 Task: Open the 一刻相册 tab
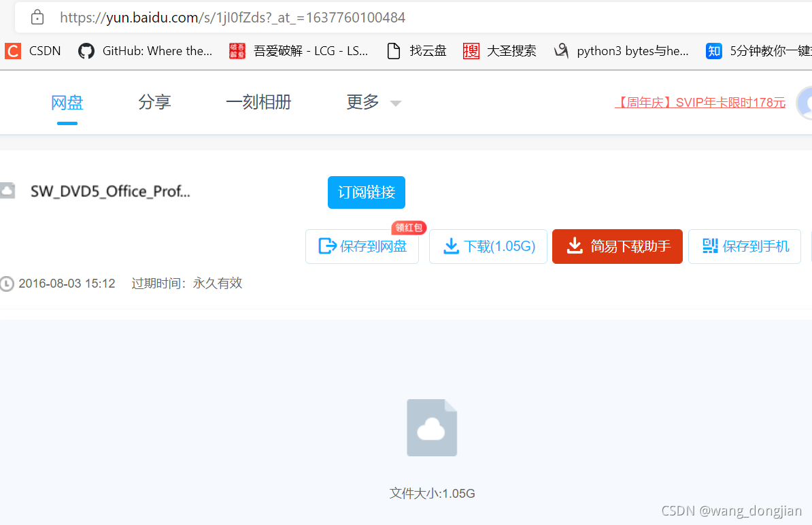pyautogui.click(x=258, y=102)
